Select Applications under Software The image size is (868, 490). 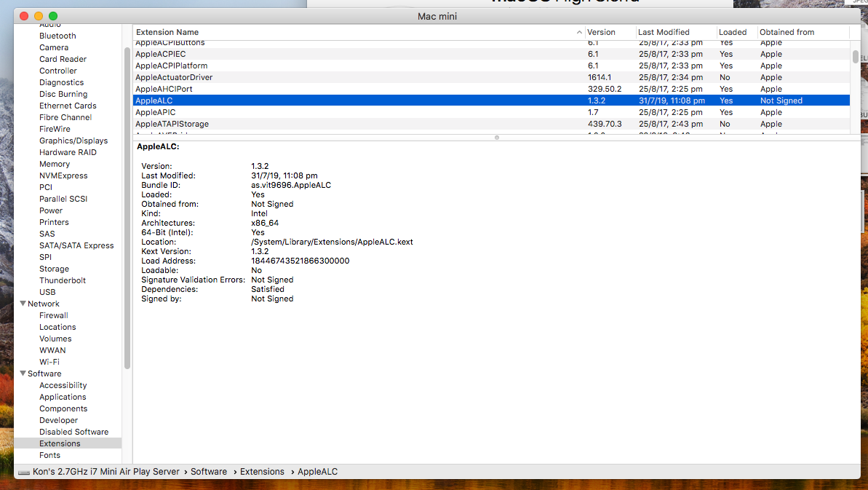point(63,396)
